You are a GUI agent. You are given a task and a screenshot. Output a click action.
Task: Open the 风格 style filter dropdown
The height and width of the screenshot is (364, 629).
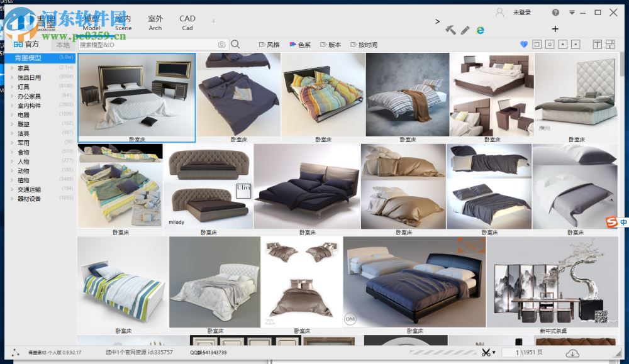click(269, 45)
